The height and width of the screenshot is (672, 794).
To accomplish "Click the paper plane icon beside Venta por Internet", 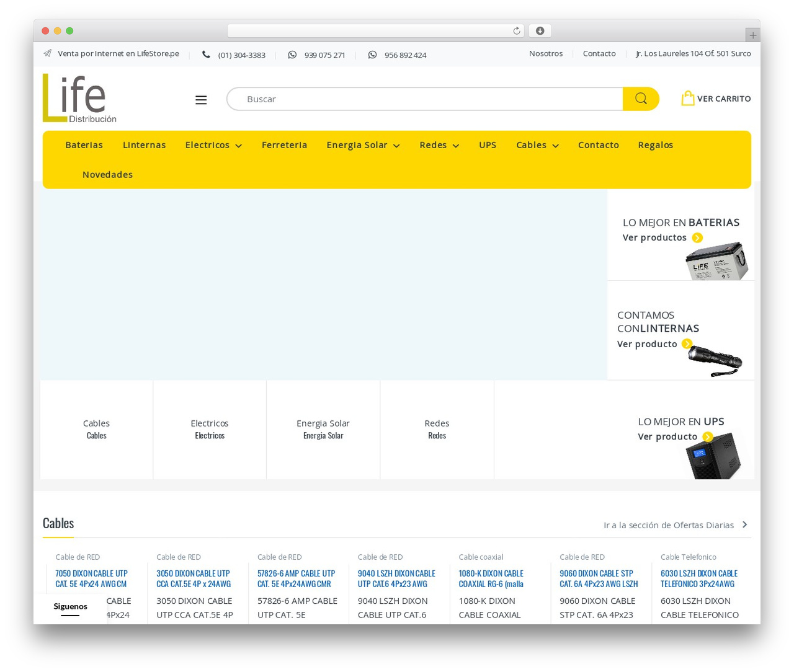I will click(x=47, y=53).
